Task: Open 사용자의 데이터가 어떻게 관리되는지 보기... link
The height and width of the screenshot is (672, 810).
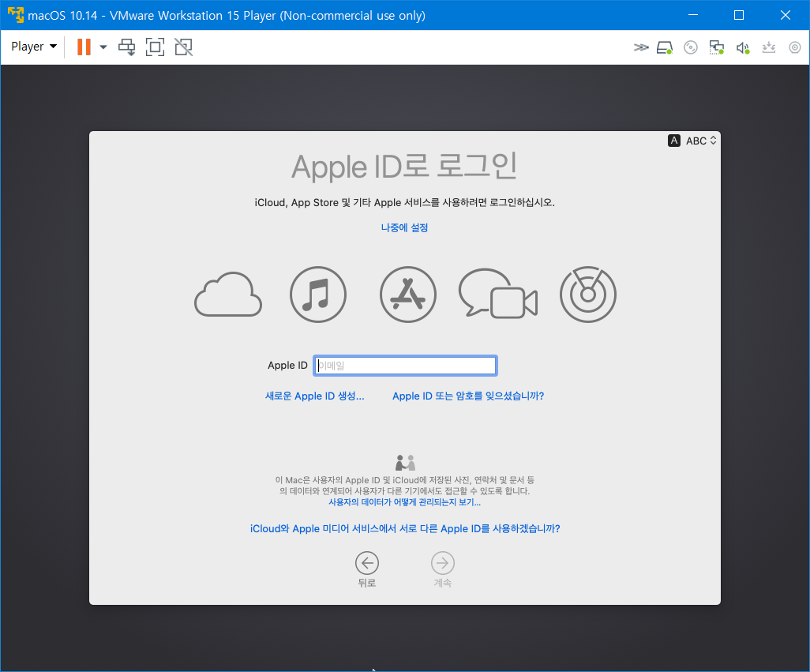Action: 404,502
